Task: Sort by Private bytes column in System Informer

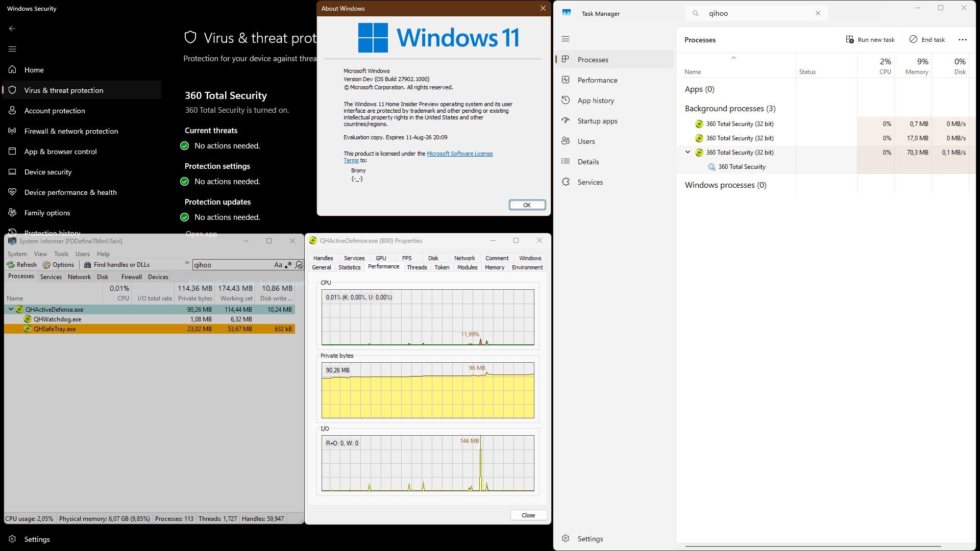Action: [194, 293]
